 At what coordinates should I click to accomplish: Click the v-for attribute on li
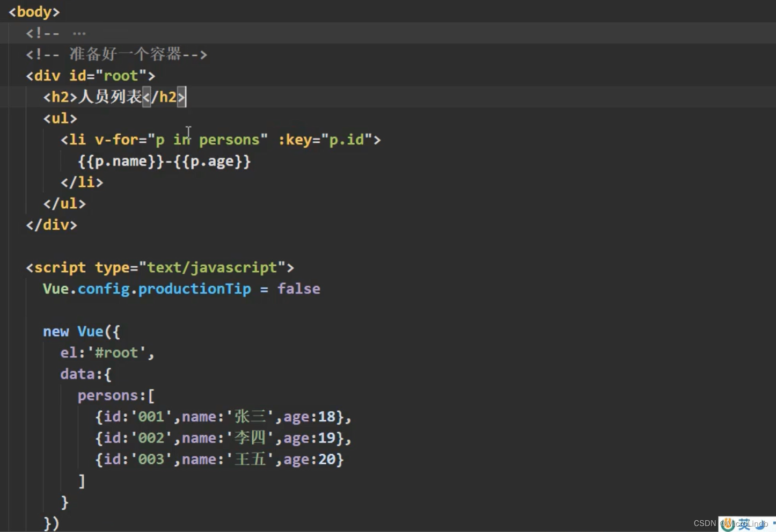[x=116, y=140]
